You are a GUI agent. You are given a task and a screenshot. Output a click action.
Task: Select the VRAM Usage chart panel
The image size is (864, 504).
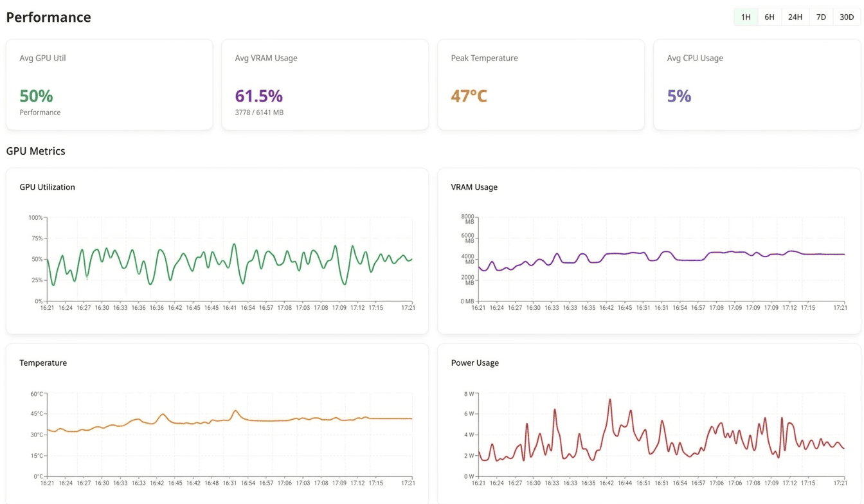point(649,251)
